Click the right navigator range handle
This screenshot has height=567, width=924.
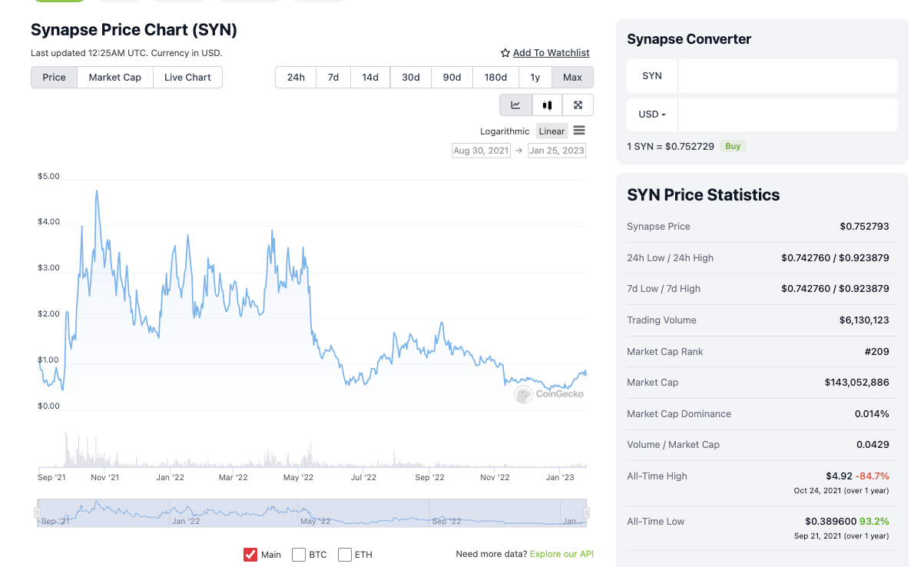(x=586, y=512)
